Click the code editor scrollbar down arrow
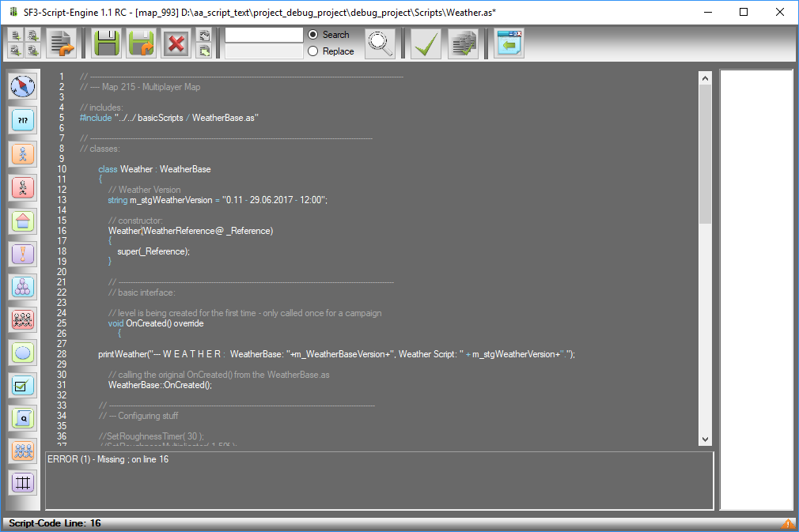 click(705, 440)
